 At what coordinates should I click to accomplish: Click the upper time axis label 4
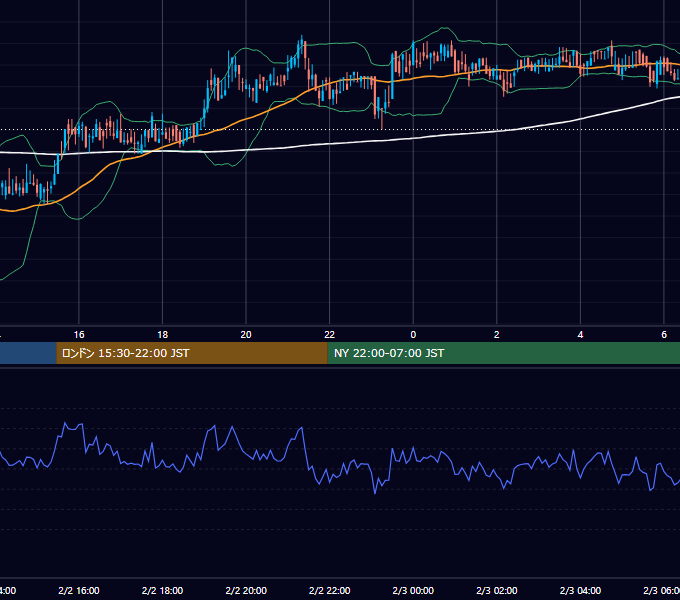click(580, 335)
